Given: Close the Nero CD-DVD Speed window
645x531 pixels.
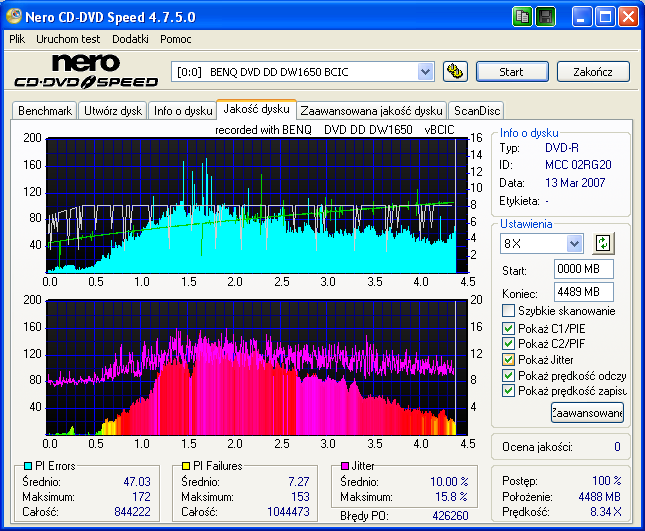Looking at the screenshot, I should (629, 17).
